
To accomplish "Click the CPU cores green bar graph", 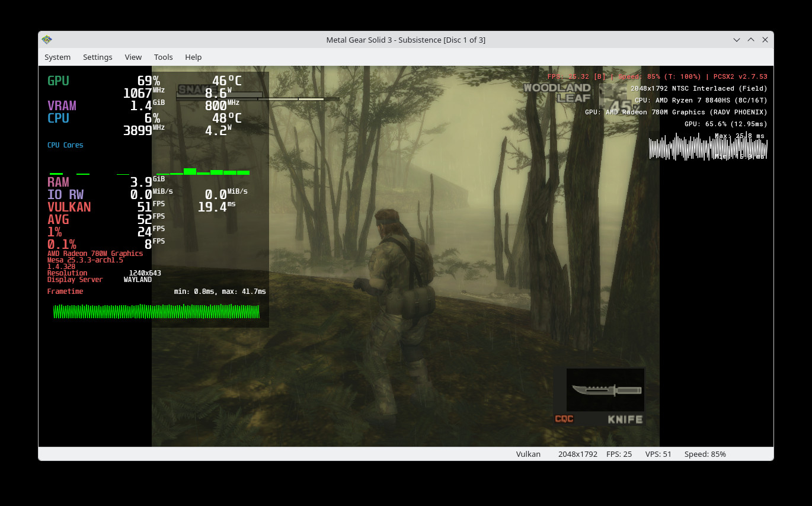I will point(149,171).
